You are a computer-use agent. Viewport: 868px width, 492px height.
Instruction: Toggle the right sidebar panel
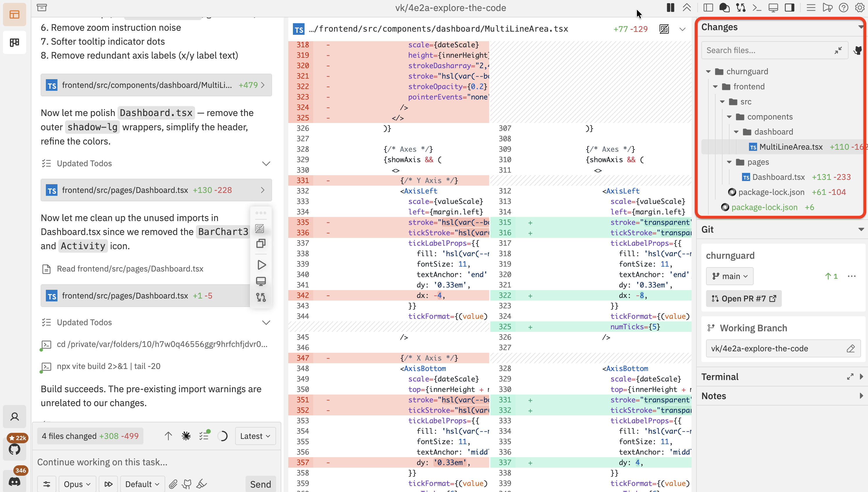pyautogui.click(x=790, y=8)
